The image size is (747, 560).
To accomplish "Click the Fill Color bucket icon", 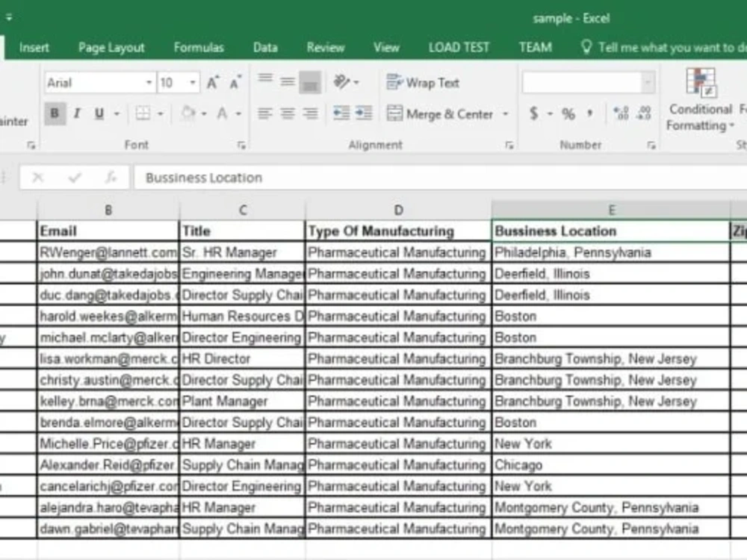I will pos(188,113).
